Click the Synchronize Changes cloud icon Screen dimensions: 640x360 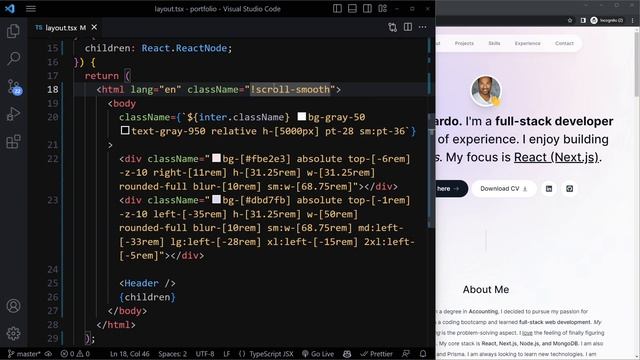tap(49, 354)
